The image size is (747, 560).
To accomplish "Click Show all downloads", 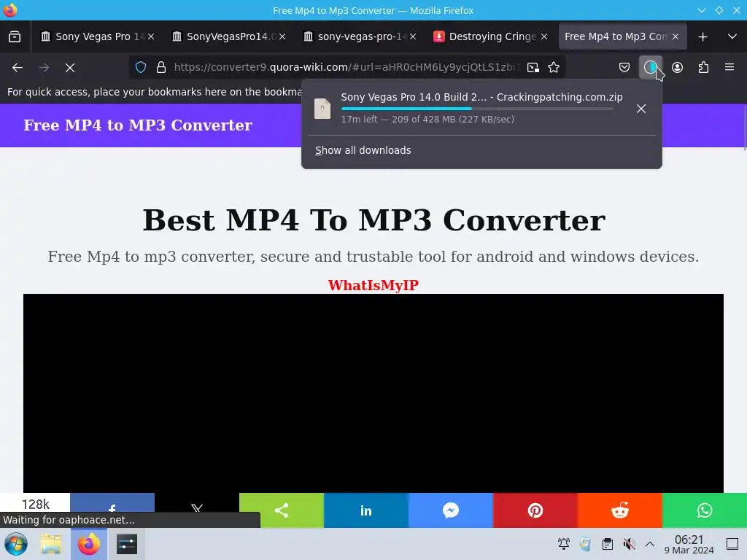I will 363,150.
